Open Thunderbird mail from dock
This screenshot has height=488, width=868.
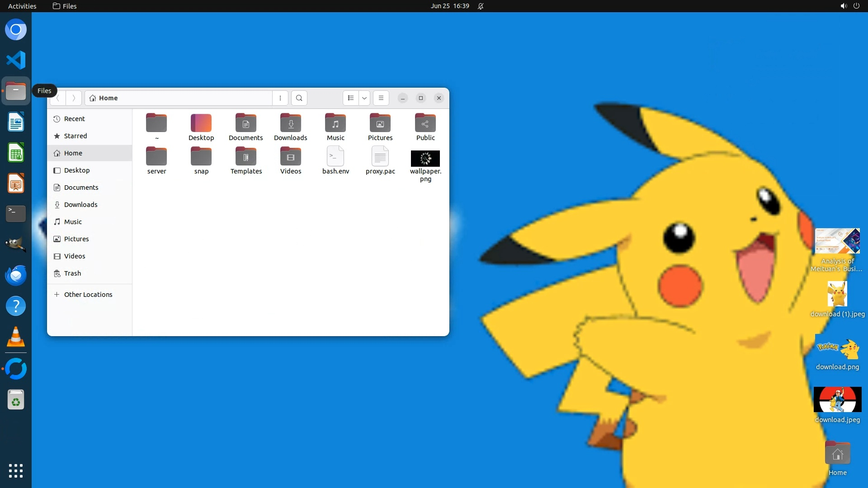[16, 275]
